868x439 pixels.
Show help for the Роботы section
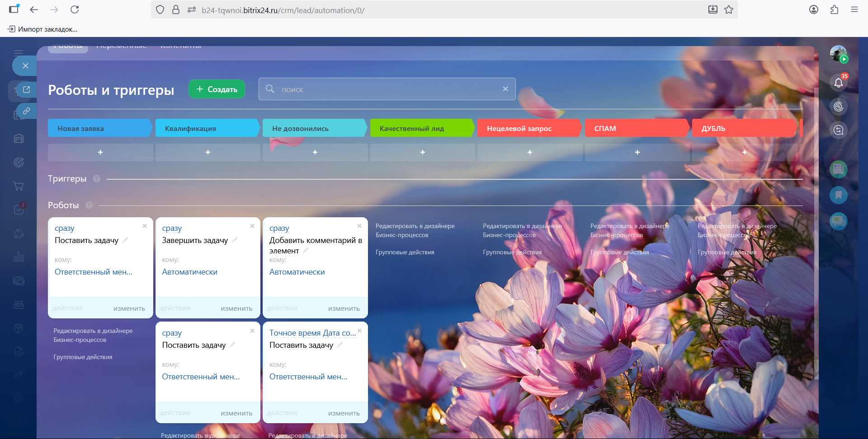pos(89,205)
